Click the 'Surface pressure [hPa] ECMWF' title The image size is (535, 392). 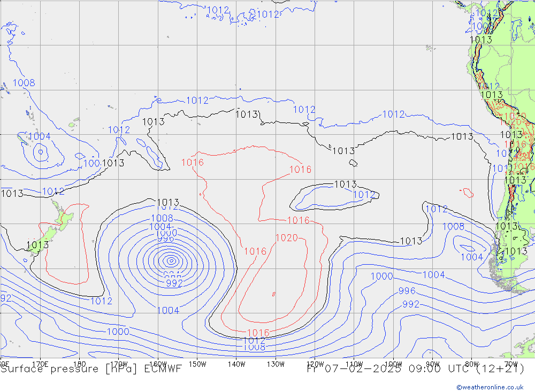91,369
